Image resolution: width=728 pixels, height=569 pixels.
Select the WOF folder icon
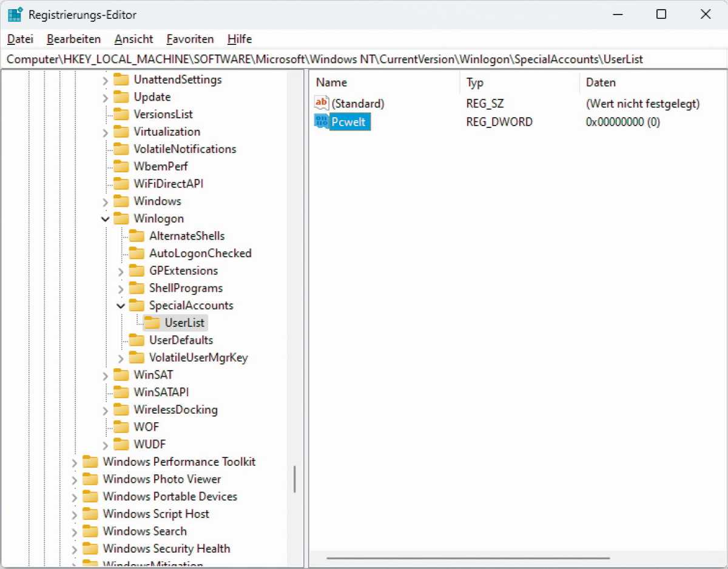(121, 427)
